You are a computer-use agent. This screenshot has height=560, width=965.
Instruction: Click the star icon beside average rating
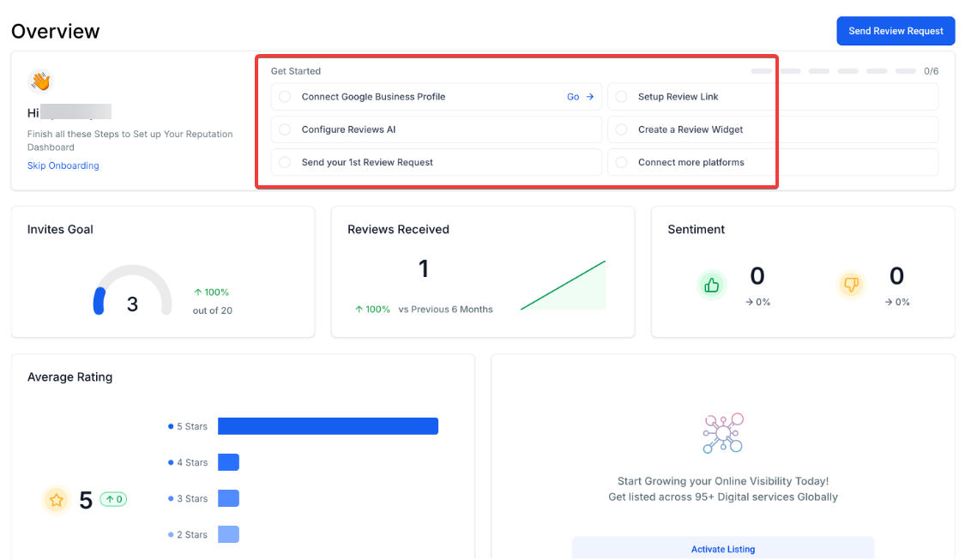57,500
